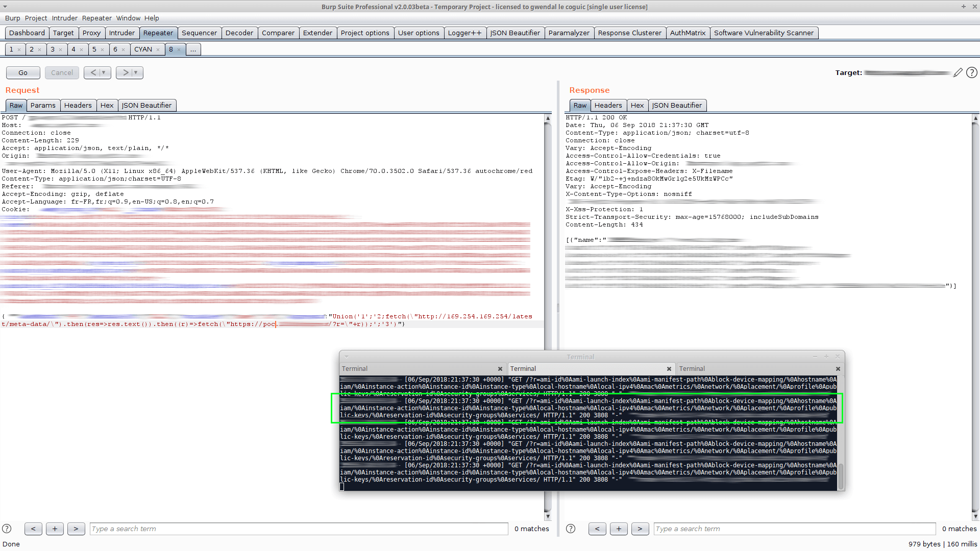Select the response Hex tab
Screen dimensions: 980x551
pos(638,106)
